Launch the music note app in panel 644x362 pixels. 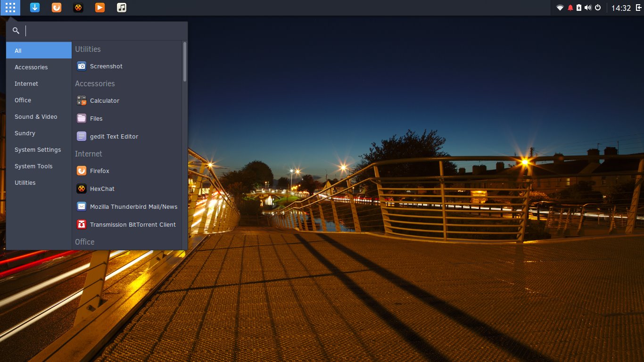click(x=122, y=8)
